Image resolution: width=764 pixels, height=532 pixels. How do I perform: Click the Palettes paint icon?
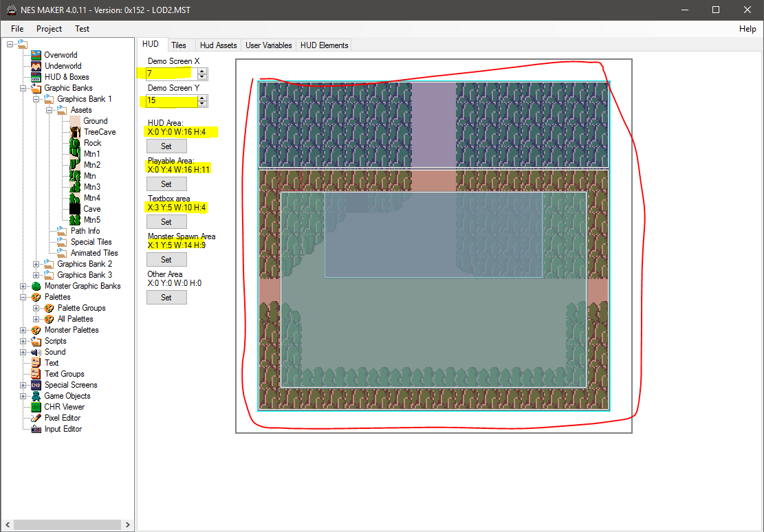click(36, 297)
